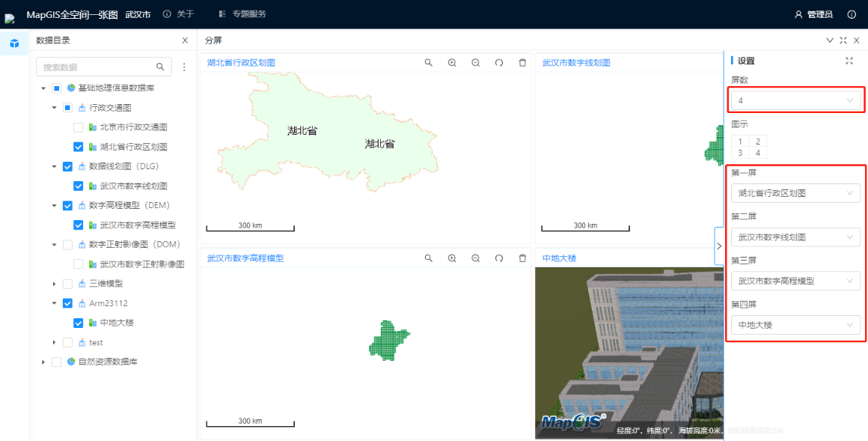Open the 第二屏 layer dropdown
This screenshot has width=868, height=441.
(x=795, y=237)
